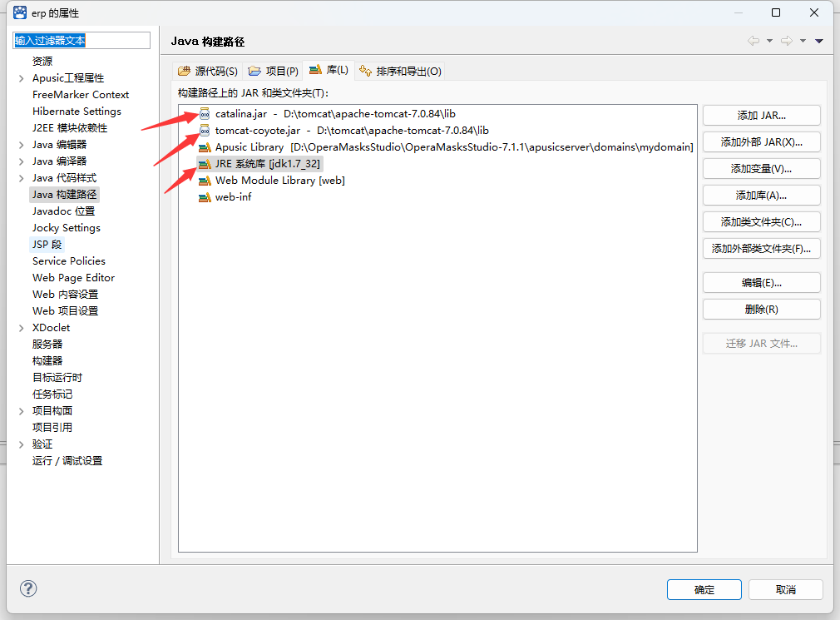The width and height of the screenshot is (840, 620).
Task: Open the forward history dropdown arrow
Action: [x=803, y=41]
